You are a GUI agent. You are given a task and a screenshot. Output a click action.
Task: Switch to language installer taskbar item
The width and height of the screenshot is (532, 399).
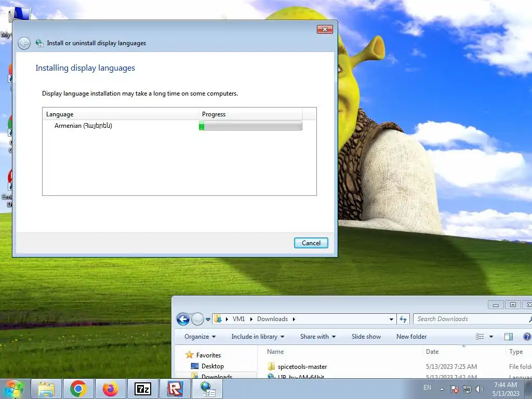click(x=207, y=389)
